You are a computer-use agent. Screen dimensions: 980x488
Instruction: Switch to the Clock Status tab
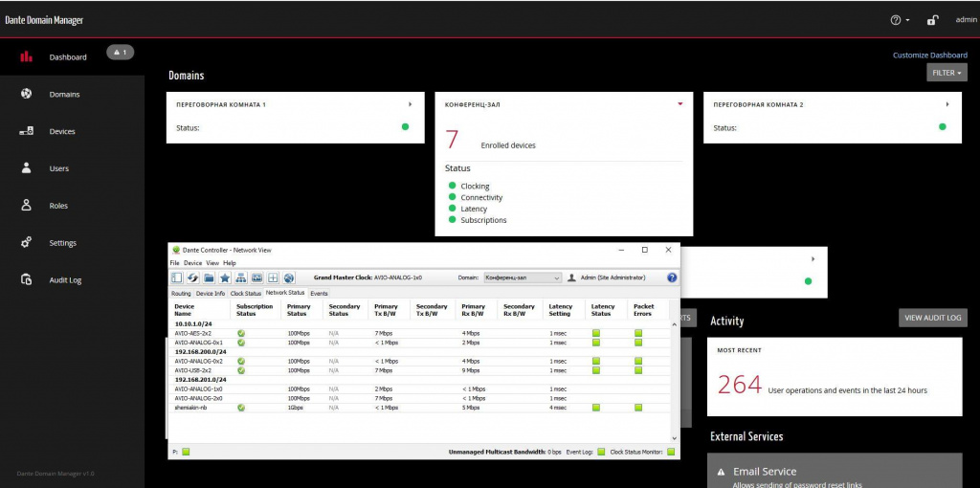246,293
